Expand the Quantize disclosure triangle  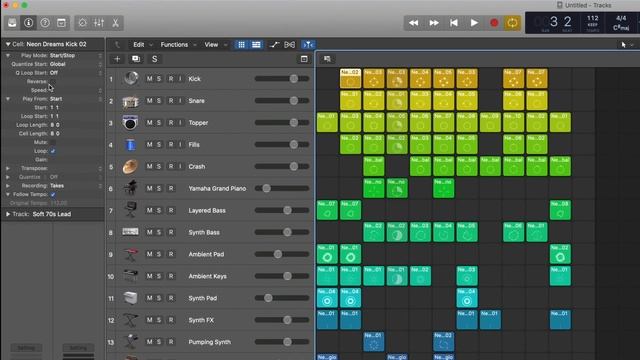tap(8, 177)
